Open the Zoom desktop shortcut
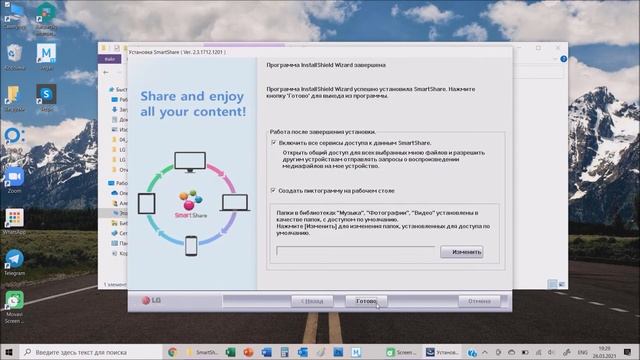640x360 pixels. point(14,180)
